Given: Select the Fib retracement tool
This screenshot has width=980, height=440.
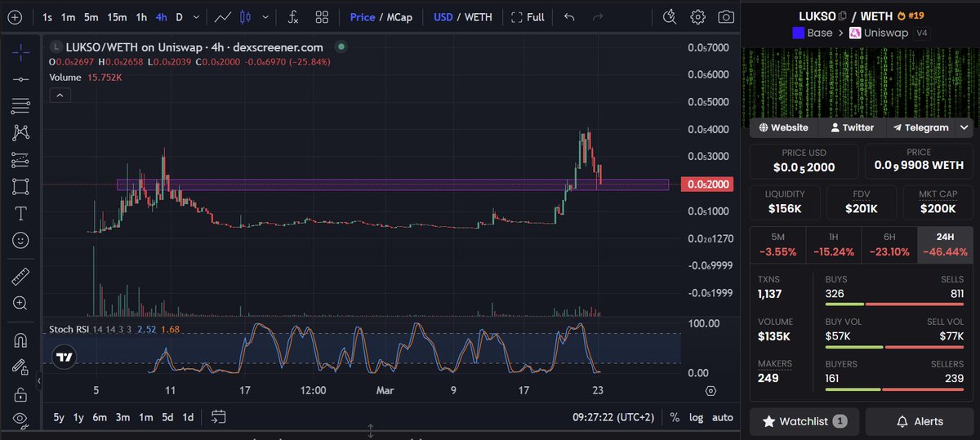Looking at the screenshot, I should (21, 106).
